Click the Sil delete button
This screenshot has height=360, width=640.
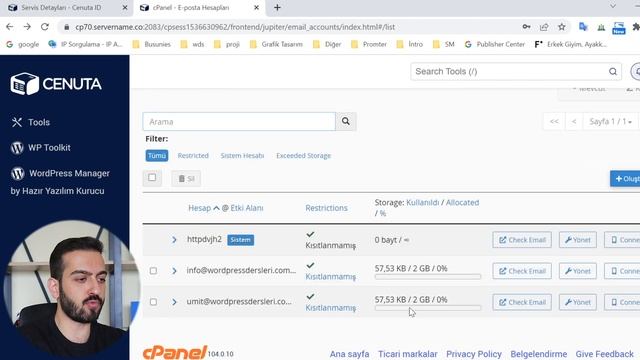pos(186,179)
